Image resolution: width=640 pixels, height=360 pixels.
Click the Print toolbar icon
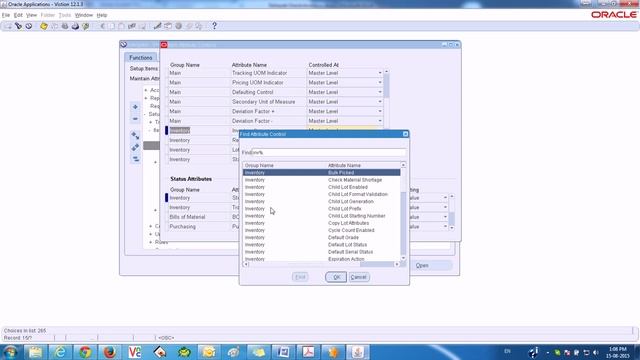click(x=75, y=26)
